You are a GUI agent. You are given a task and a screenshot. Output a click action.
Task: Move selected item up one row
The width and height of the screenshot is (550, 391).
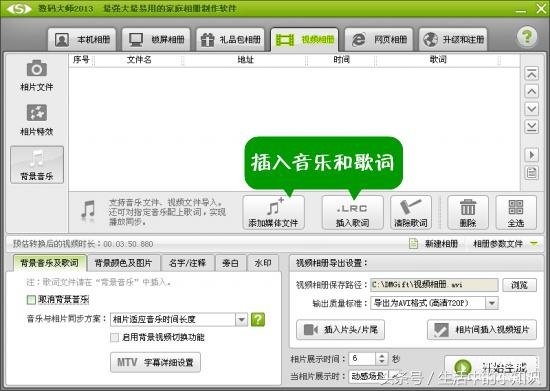tap(531, 92)
